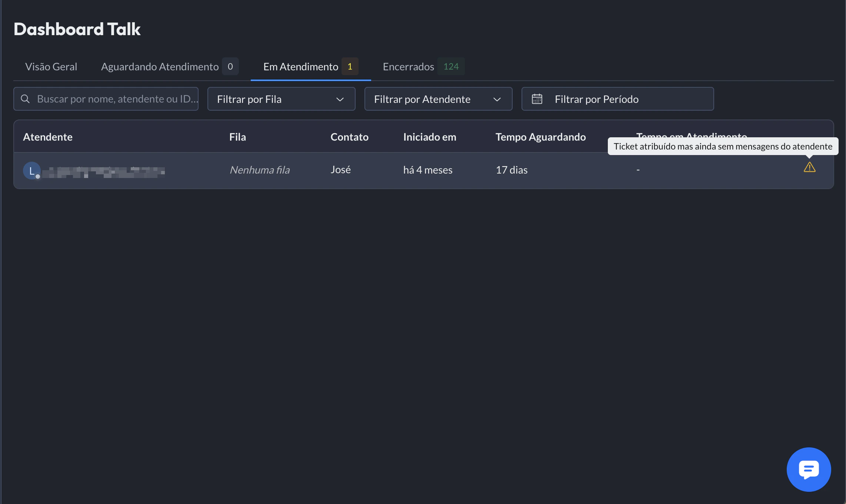This screenshot has width=846, height=504.
Task: Toggle sorting on the Iniciado em column
Action: [x=429, y=137]
